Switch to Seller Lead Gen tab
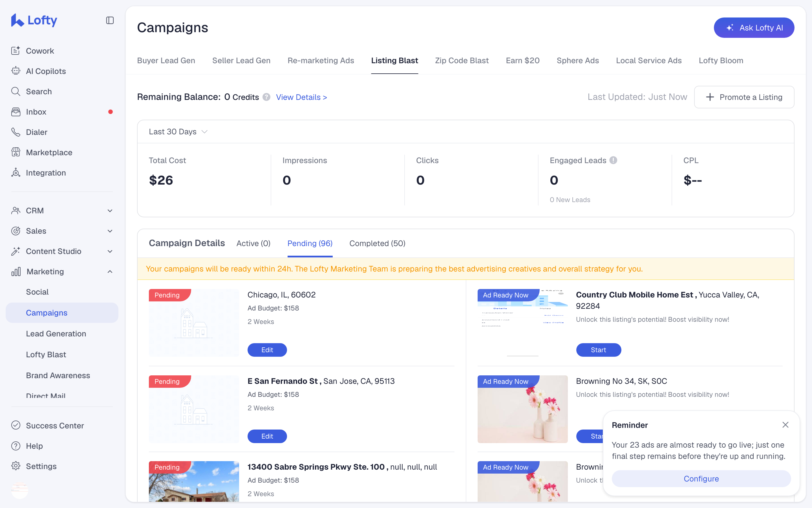The image size is (812, 508). click(x=241, y=60)
